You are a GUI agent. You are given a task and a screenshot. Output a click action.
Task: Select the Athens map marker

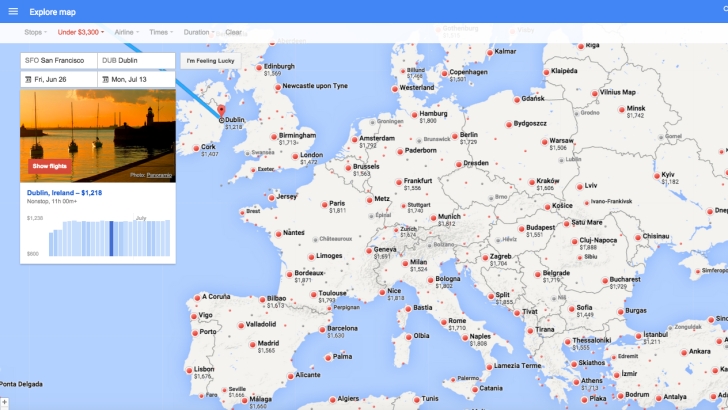point(576,382)
